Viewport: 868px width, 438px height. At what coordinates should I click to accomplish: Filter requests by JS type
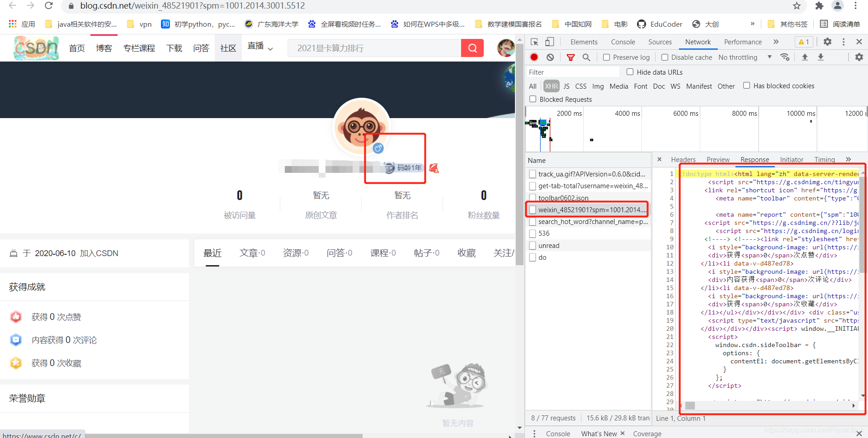(x=566, y=86)
